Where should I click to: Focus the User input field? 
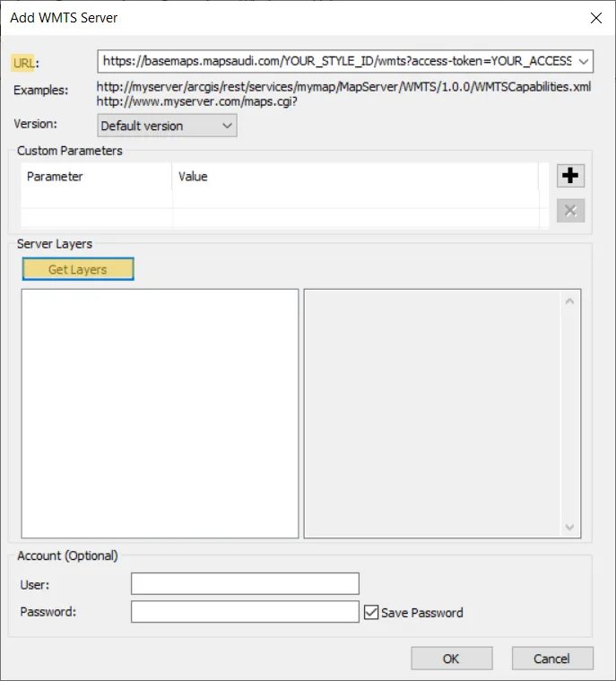point(245,584)
